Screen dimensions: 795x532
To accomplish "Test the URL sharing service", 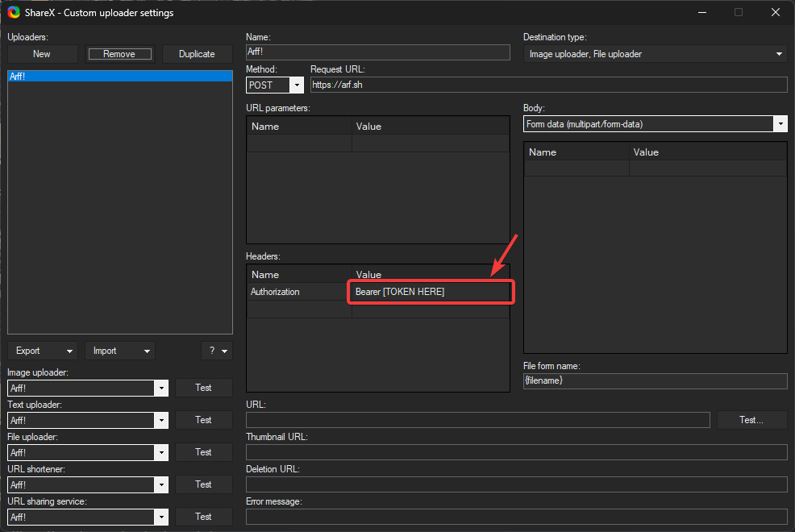I will (204, 517).
